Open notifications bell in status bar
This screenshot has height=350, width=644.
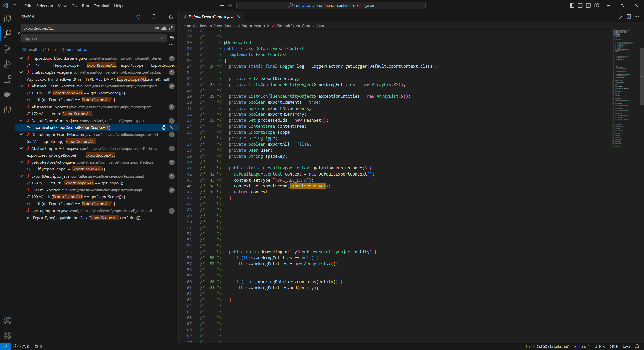point(637,346)
